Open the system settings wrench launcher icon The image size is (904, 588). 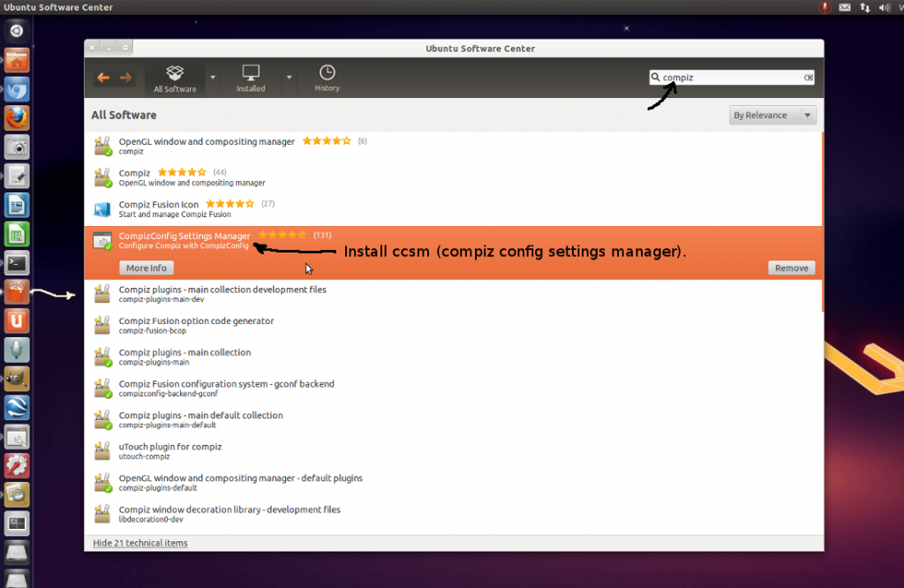point(17,466)
